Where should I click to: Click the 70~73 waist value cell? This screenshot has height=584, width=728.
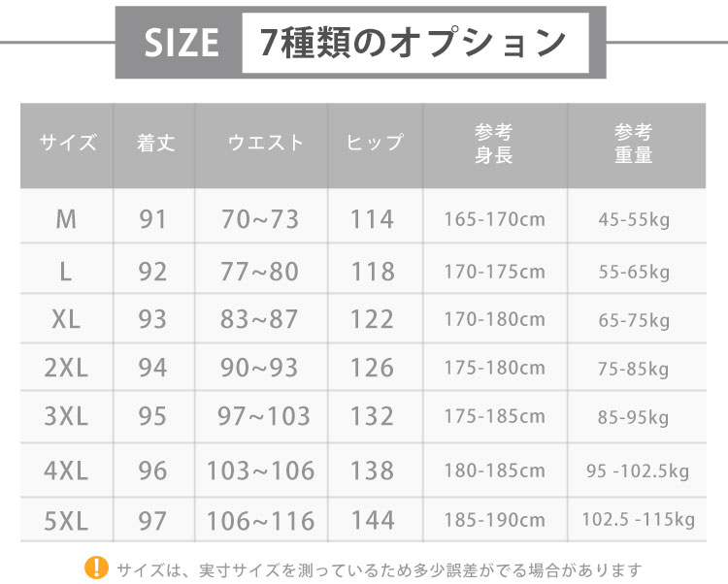coord(260,219)
